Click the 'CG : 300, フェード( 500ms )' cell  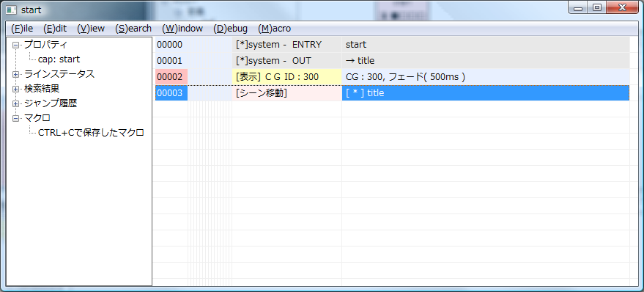coord(486,76)
